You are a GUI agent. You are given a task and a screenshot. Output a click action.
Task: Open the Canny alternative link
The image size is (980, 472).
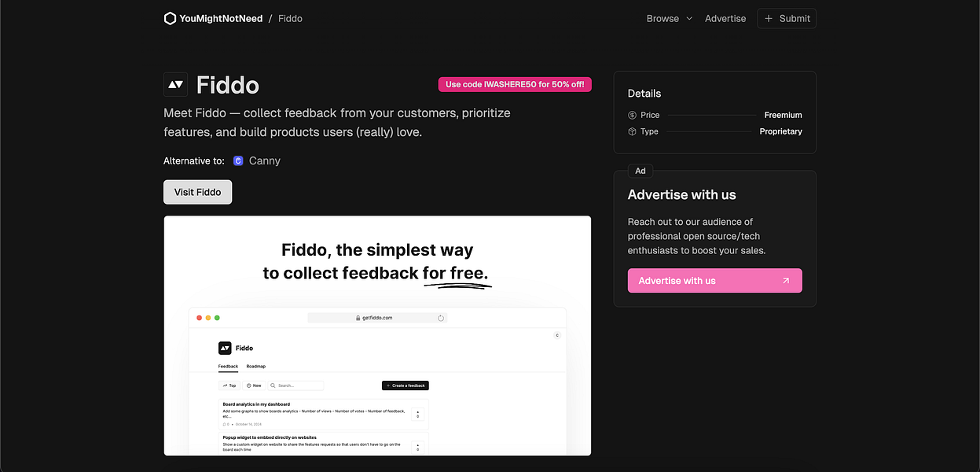(257, 160)
